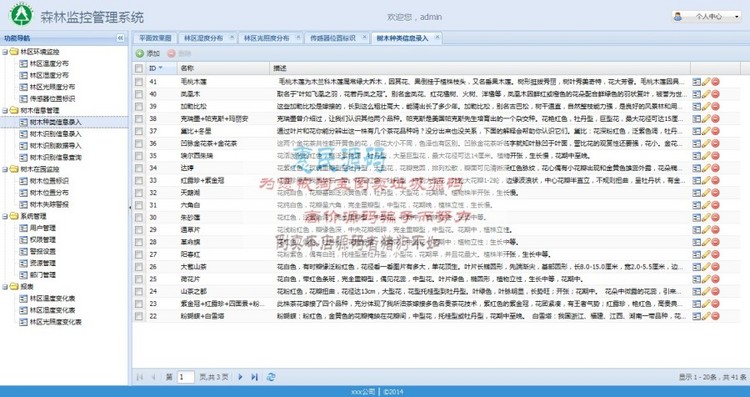Edit row ID 24 using pencil icon
The image size is (750, 397).
click(706, 291)
